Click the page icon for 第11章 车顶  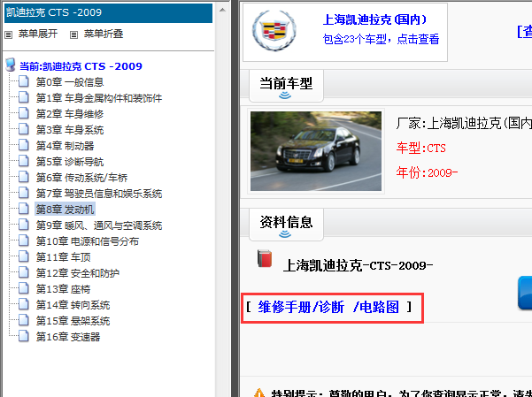(24, 257)
